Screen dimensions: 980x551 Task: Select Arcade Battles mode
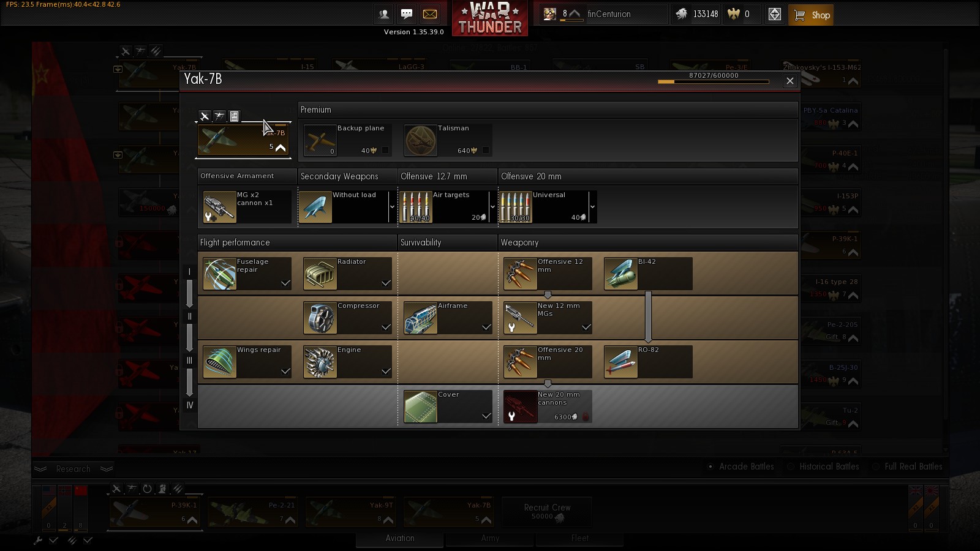click(741, 467)
